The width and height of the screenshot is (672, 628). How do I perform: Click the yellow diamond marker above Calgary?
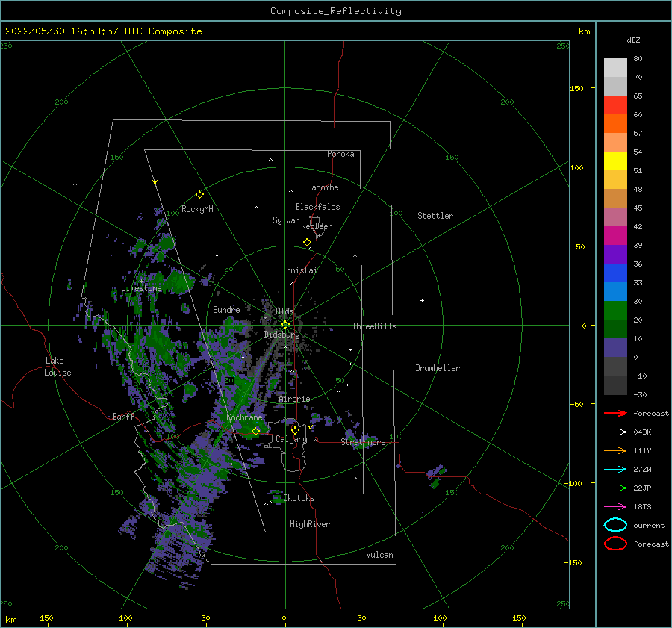[295, 430]
